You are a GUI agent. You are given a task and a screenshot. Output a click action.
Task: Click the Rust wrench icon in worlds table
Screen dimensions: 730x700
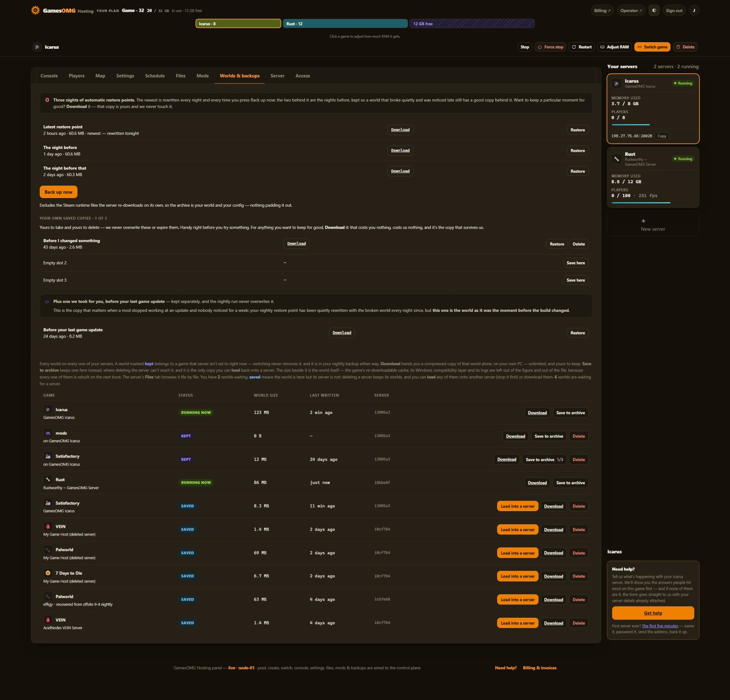pos(48,479)
